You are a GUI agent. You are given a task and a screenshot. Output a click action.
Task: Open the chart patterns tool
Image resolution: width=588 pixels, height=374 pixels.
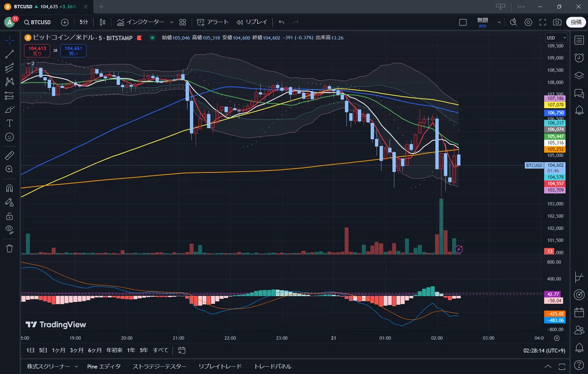point(9,82)
